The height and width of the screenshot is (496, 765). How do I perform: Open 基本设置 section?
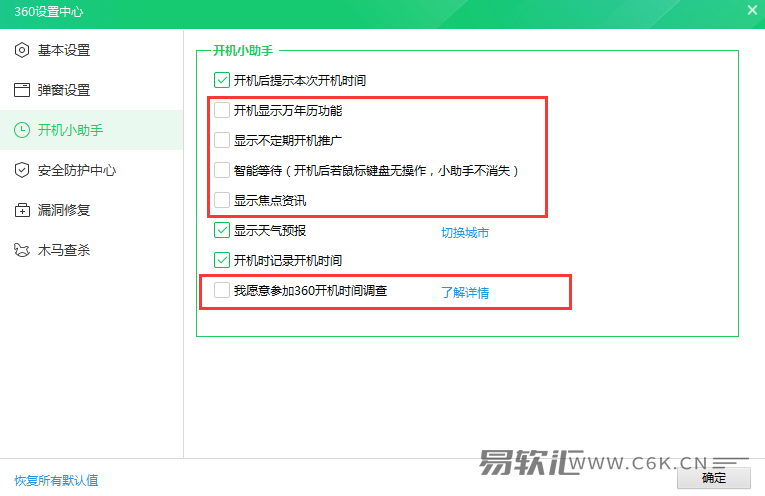(x=92, y=50)
